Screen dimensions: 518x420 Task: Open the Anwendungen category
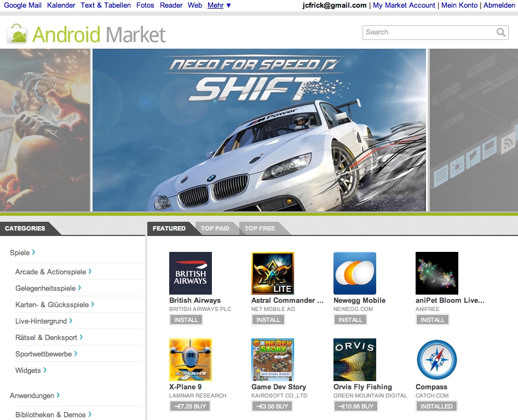(x=34, y=395)
